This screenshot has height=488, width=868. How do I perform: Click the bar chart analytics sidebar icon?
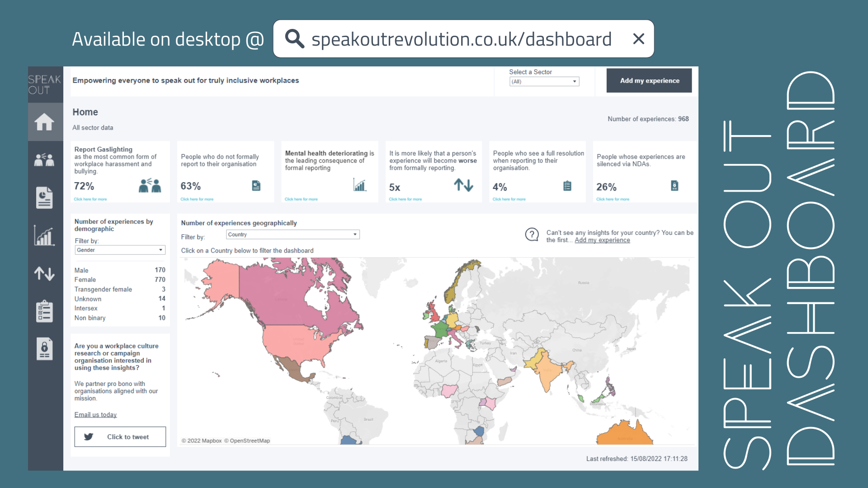point(45,235)
